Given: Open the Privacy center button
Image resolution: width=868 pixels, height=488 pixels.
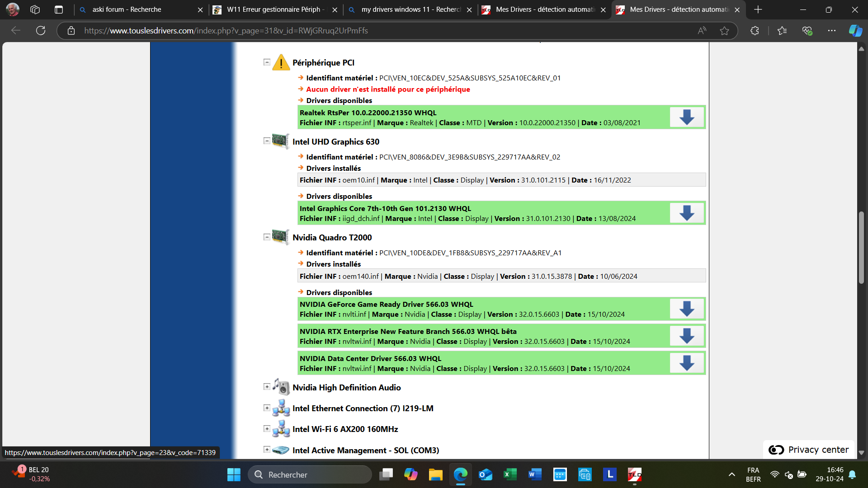Looking at the screenshot, I should (x=809, y=450).
